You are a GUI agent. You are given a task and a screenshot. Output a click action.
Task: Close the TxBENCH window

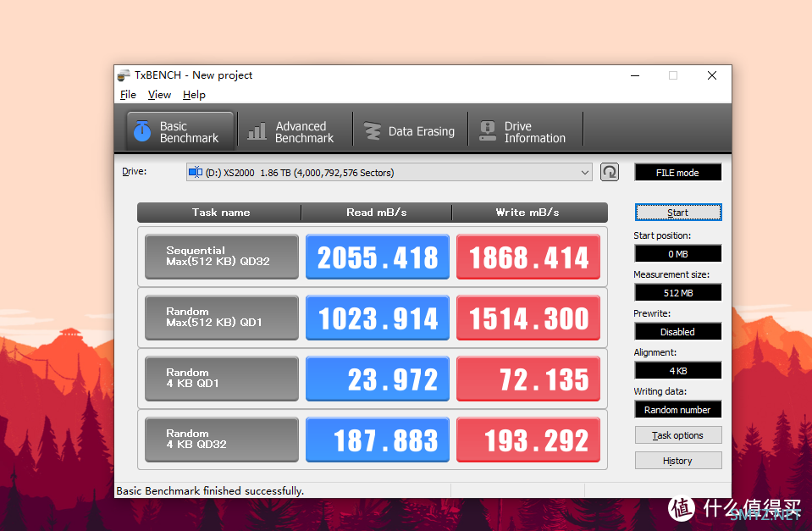pyautogui.click(x=712, y=75)
